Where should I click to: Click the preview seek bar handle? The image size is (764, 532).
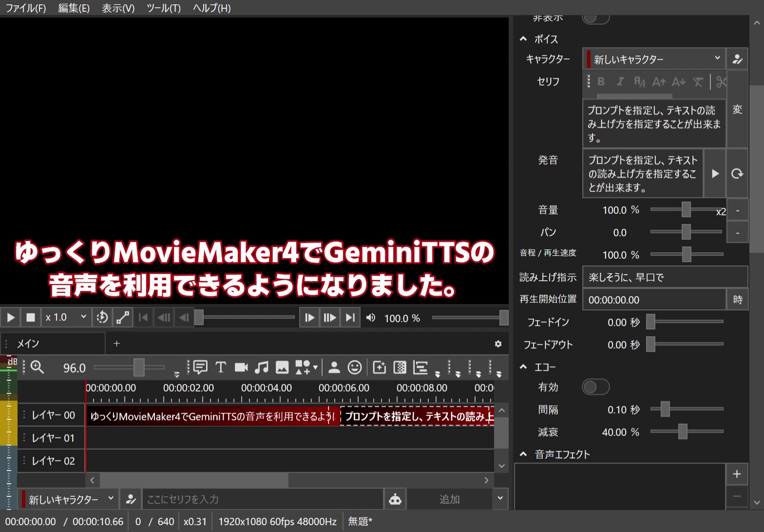point(199,318)
